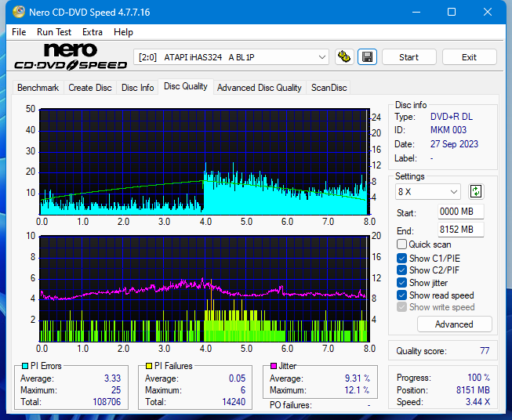Screen dimensions: 512x420
Task: Click the Exit button
Action: point(469,57)
